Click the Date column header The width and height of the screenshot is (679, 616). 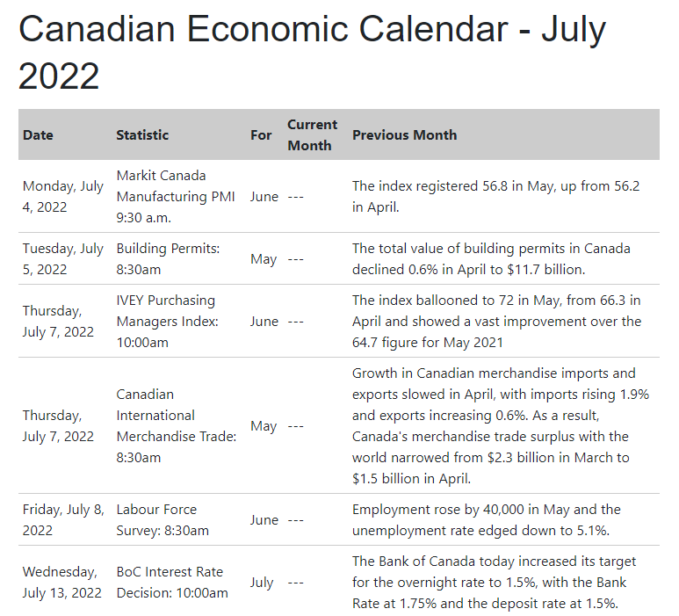click(38, 135)
